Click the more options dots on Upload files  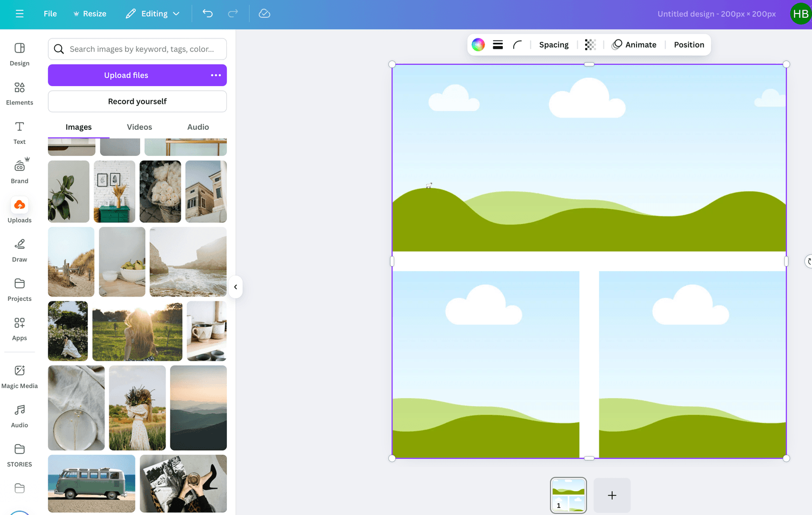click(x=216, y=75)
